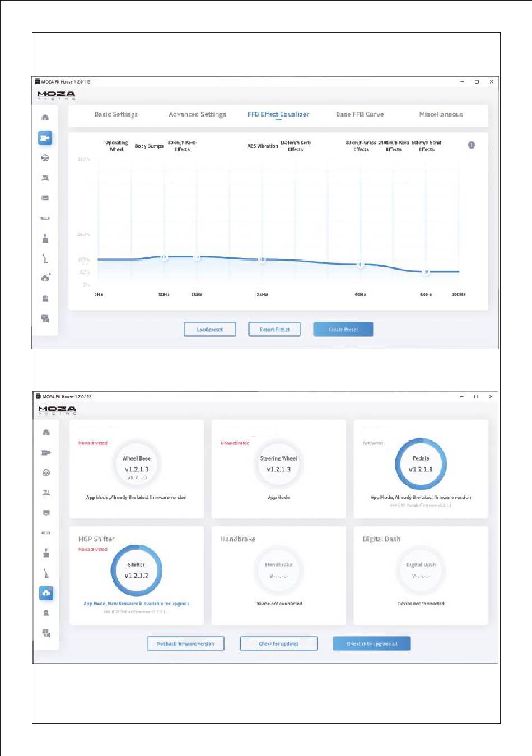Viewport: 532px width, 756px height.
Task: Click the Create Preset button
Action: point(343,330)
